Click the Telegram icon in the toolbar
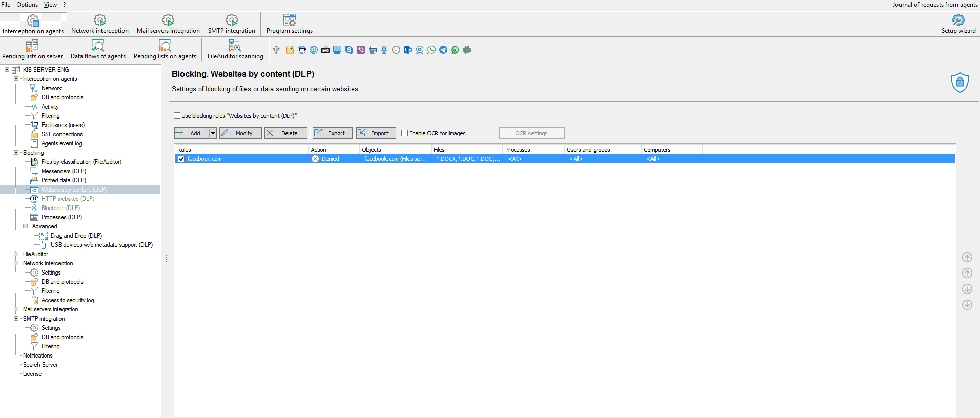This screenshot has height=418, width=980. coord(443,50)
